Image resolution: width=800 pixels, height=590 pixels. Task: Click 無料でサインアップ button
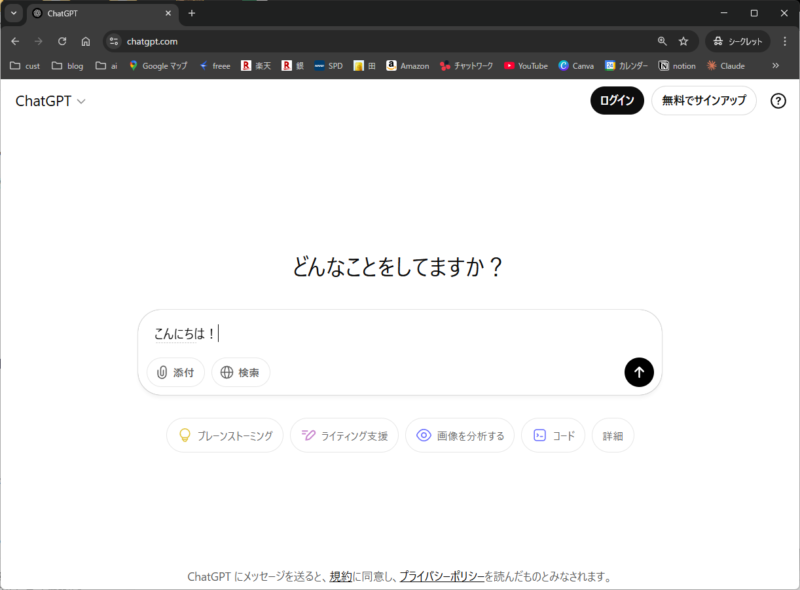click(x=704, y=101)
